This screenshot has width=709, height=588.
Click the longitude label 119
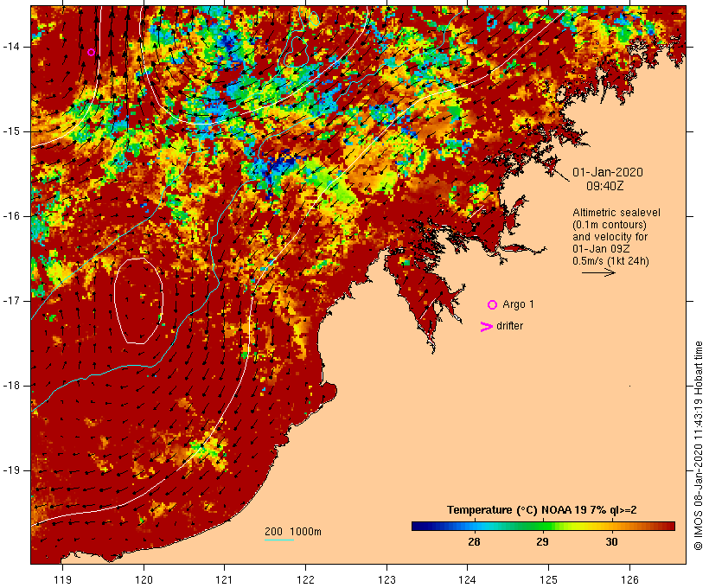pyautogui.click(x=62, y=580)
